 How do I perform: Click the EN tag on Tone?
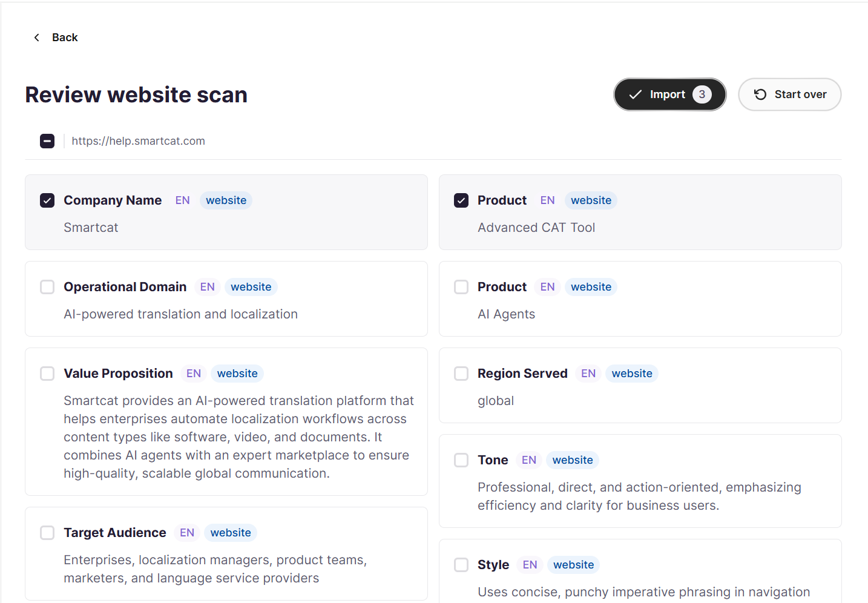coord(529,460)
